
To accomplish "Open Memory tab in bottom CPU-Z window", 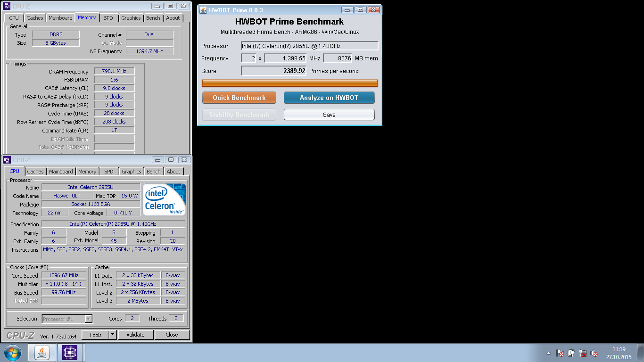I will (87, 172).
